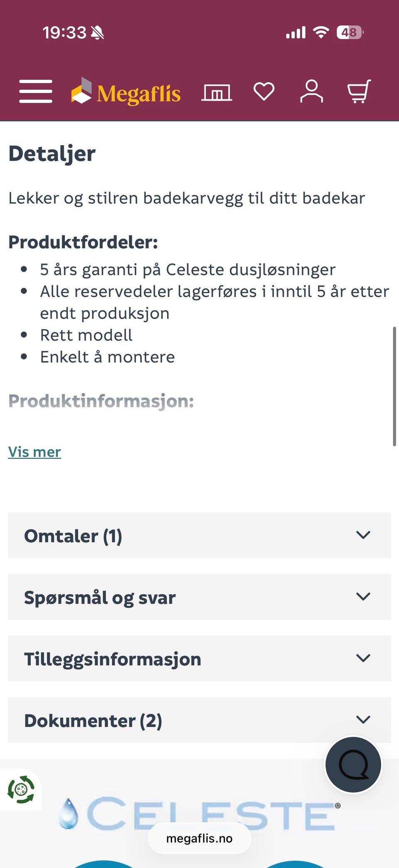Open the wishlist heart icon
The width and height of the screenshot is (399, 868).
[x=264, y=91]
